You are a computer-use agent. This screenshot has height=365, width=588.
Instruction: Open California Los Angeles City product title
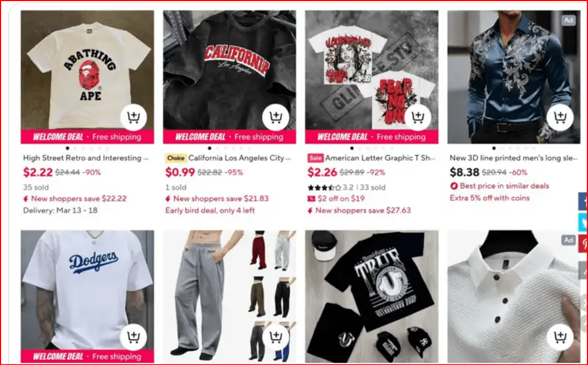click(239, 158)
